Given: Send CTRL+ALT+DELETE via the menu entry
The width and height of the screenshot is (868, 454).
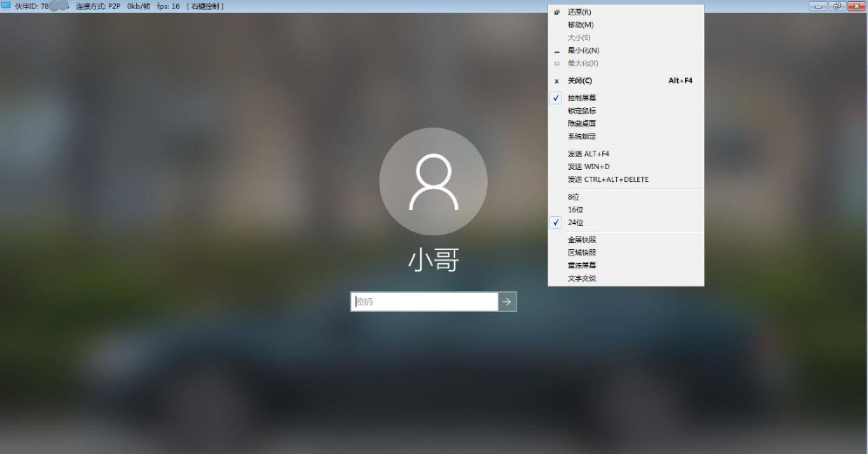Looking at the screenshot, I should pos(626,180).
